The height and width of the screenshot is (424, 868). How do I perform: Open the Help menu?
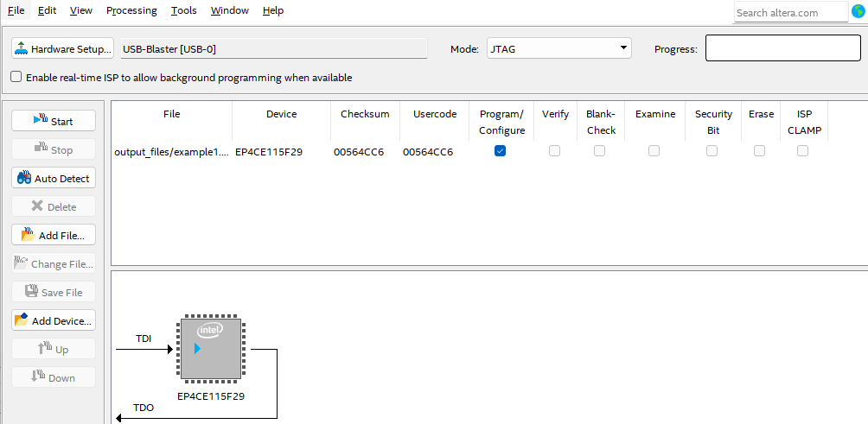(x=273, y=10)
